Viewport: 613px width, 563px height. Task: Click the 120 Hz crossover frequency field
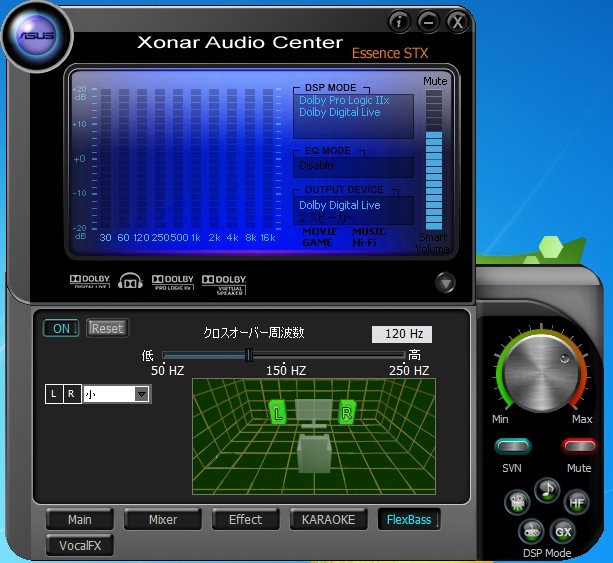(402, 334)
